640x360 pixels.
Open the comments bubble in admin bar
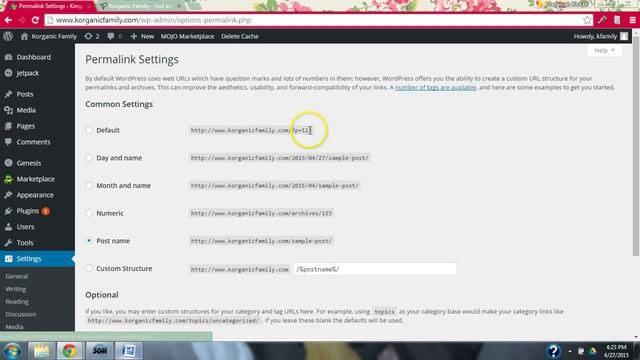click(114, 36)
